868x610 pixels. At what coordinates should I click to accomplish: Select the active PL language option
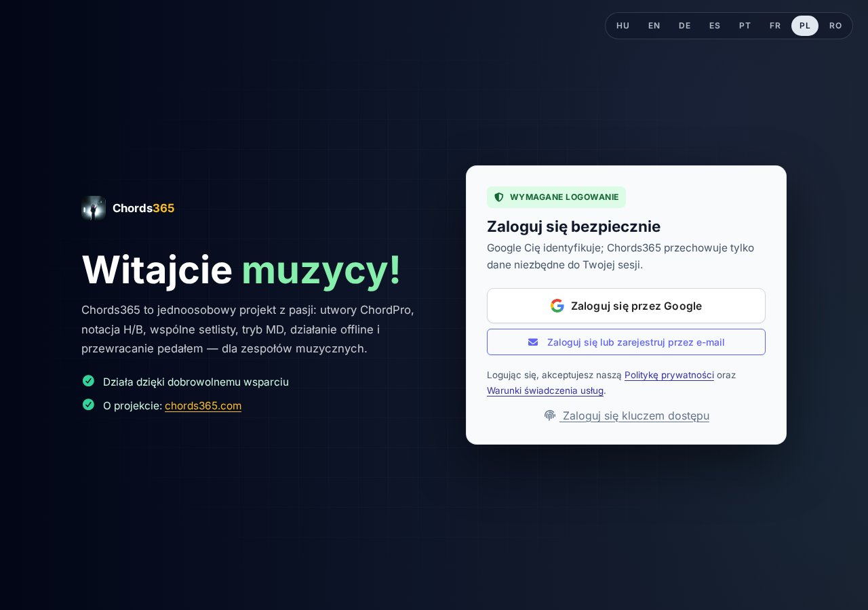pyautogui.click(x=805, y=26)
